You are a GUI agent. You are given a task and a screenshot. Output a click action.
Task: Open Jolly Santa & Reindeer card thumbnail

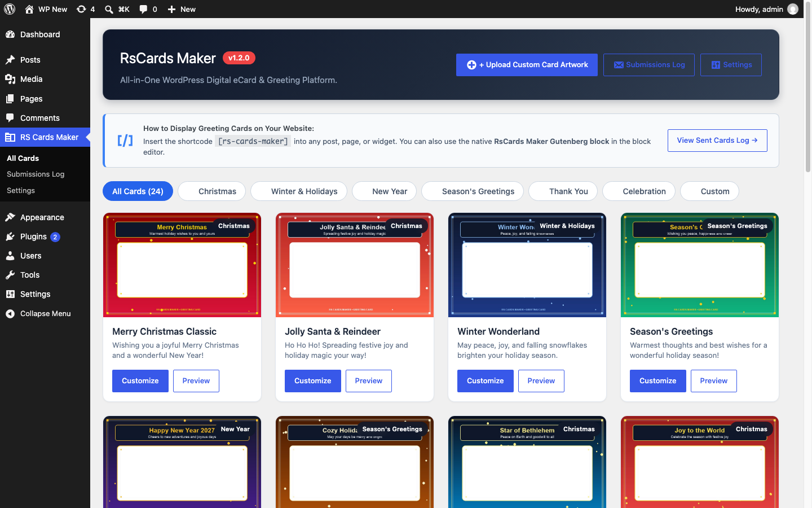tap(355, 265)
